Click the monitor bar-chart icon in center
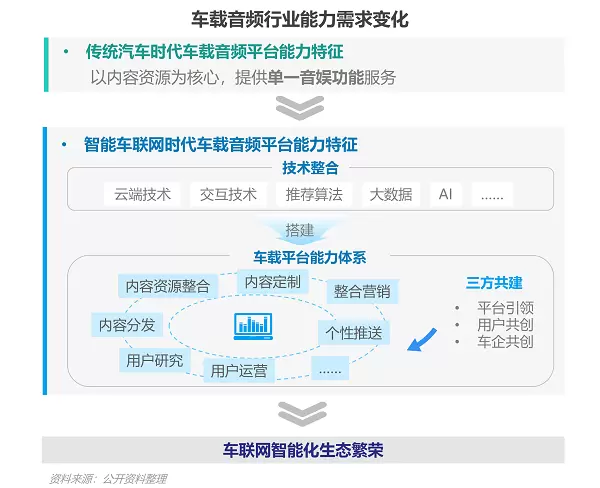This screenshot has width=600, height=488. point(253,325)
